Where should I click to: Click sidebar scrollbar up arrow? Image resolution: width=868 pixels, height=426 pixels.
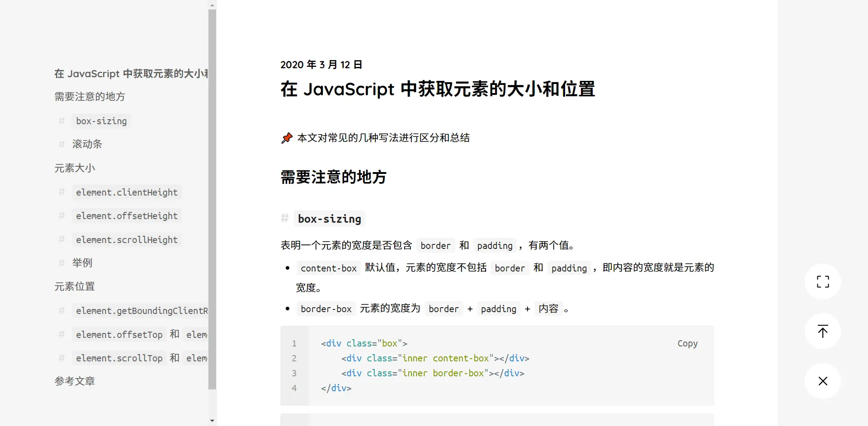[212, 5]
